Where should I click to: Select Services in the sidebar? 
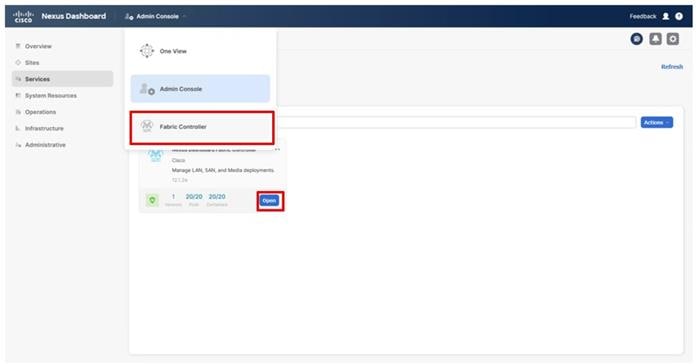coord(63,79)
